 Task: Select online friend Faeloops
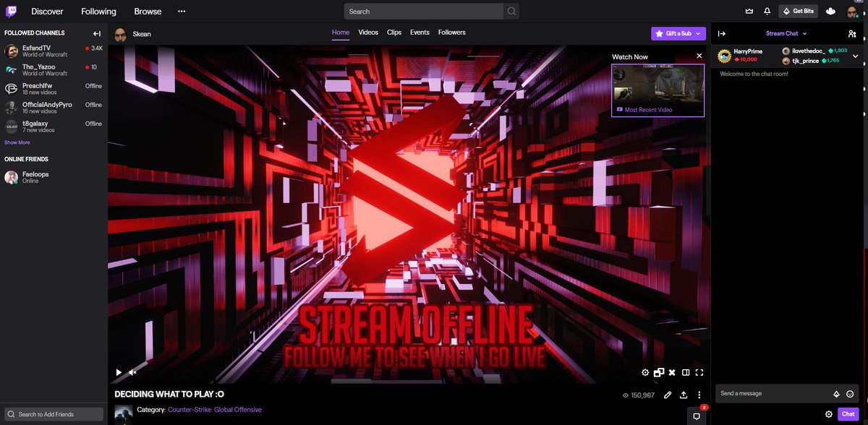[54, 177]
